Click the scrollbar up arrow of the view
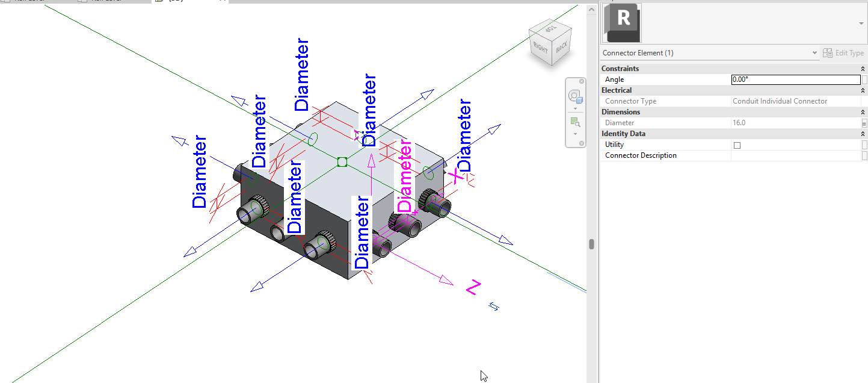Viewport: 868px width, 383px height. (591, 8)
